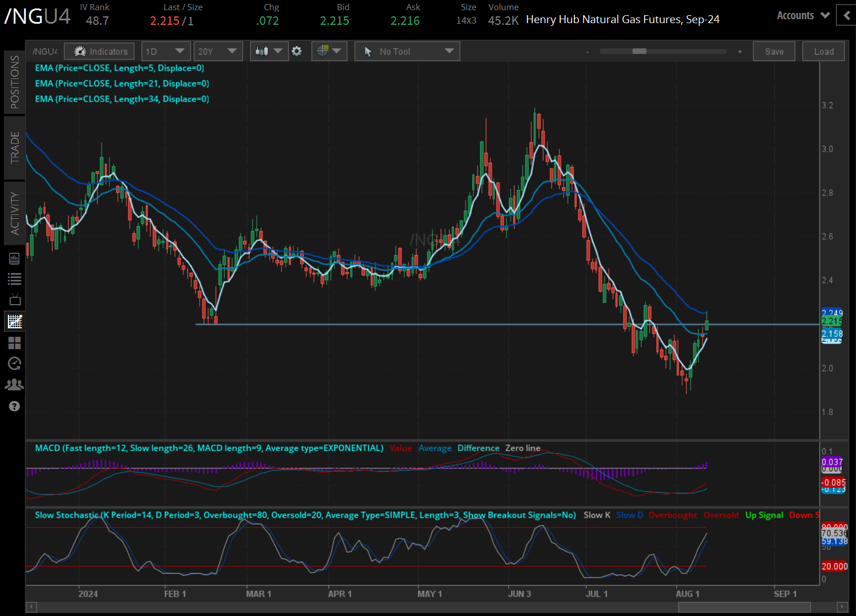Open help via the question mark icon

tap(14, 406)
